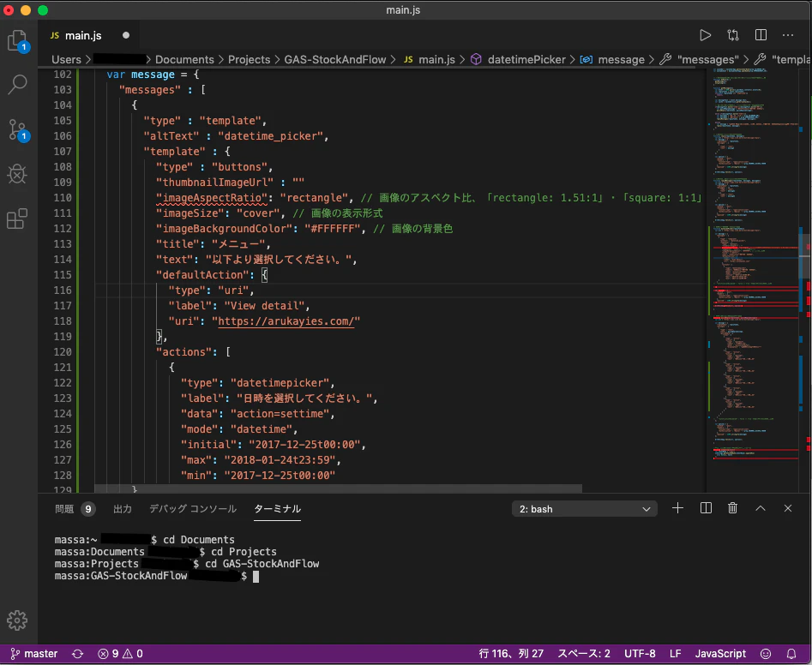The height and width of the screenshot is (665, 812).
Task: Open the Source Control view
Action: point(18,129)
